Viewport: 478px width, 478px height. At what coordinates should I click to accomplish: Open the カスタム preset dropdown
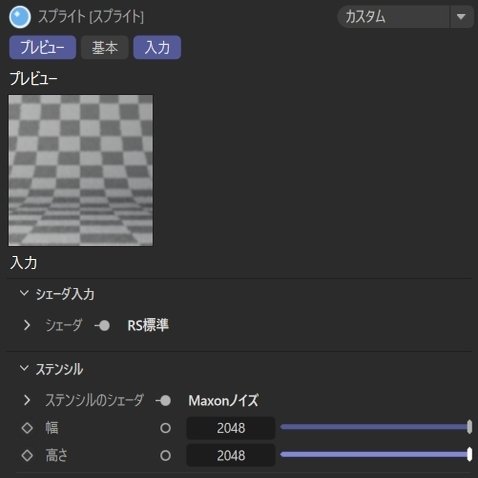pos(405,17)
